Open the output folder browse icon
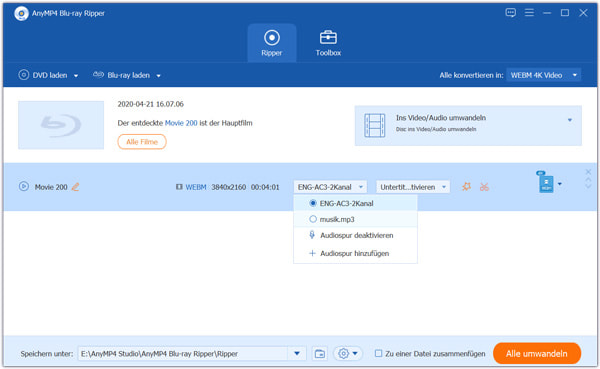Image resolution: width=600 pixels, height=369 pixels. (x=320, y=354)
